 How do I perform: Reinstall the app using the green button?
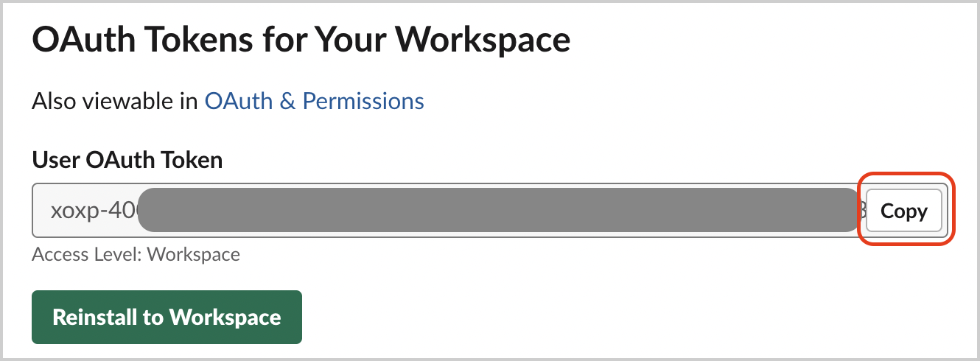167,317
